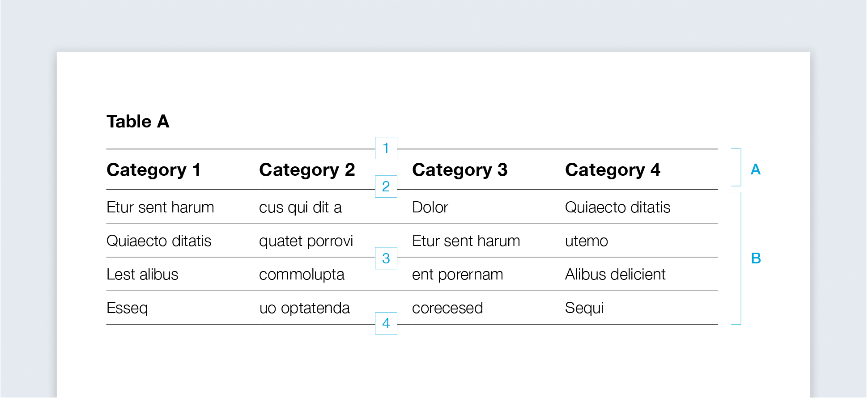Click the Table A title

point(138,122)
